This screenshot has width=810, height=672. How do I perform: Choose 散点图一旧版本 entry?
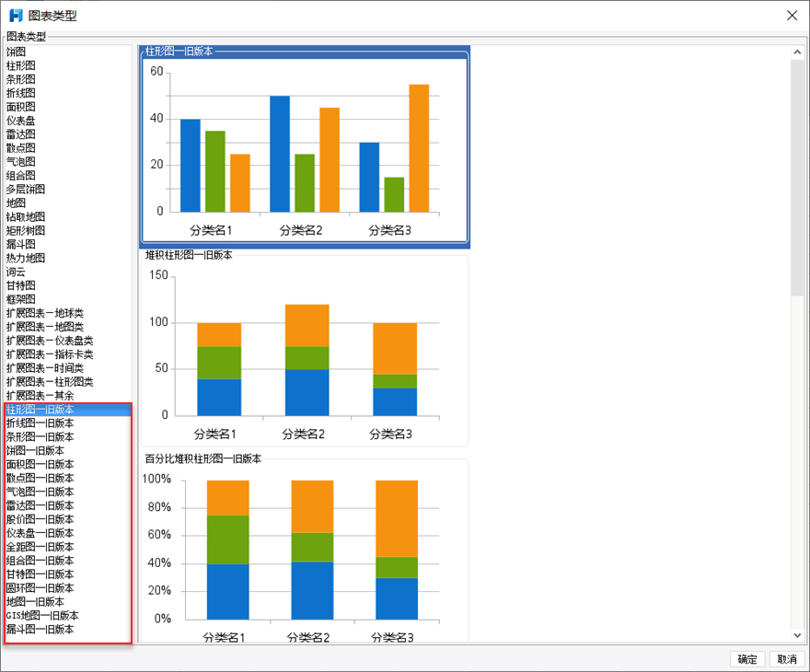point(40,478)
